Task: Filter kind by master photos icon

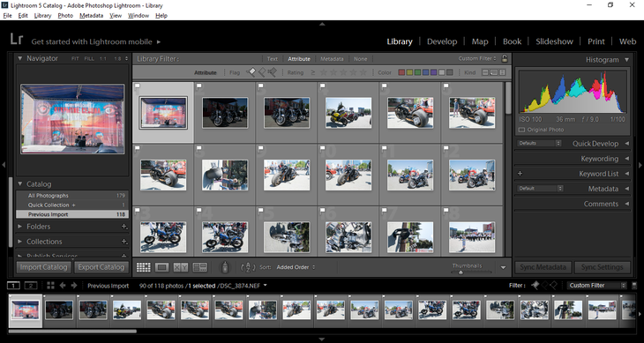Action: (x=485, y=72)
